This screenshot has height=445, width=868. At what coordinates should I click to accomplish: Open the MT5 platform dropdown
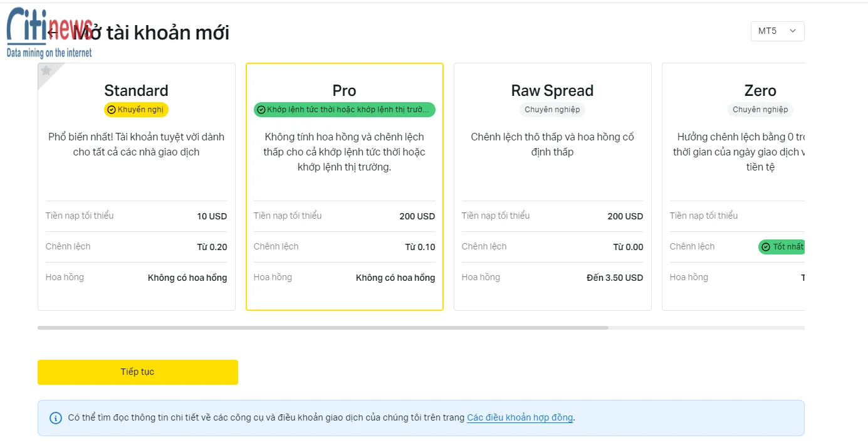tap(777, 31)
